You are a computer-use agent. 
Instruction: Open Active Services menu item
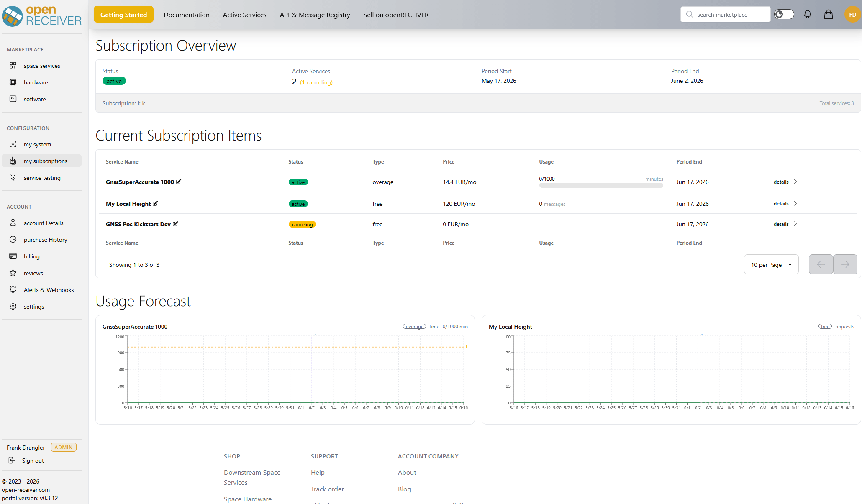tap(244, 15)
